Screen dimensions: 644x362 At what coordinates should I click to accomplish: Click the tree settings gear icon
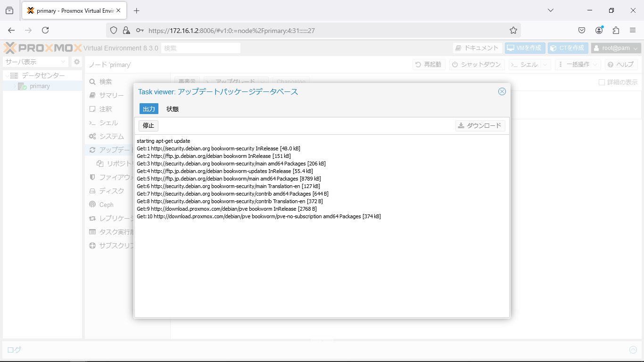77,62
